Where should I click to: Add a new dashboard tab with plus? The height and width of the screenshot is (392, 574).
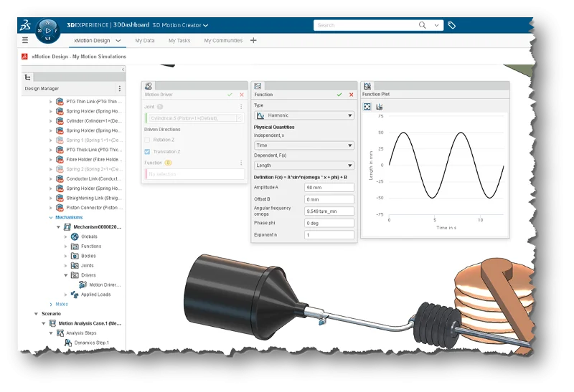coord(253,40)
